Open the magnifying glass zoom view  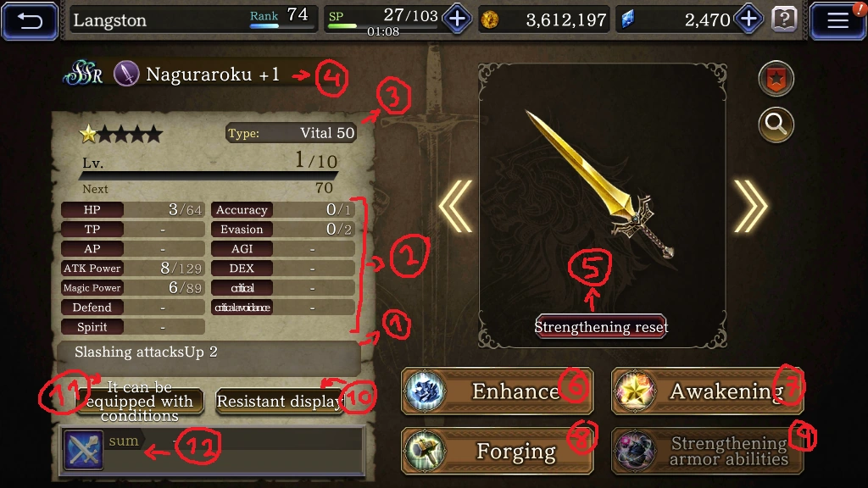[776, 125]
